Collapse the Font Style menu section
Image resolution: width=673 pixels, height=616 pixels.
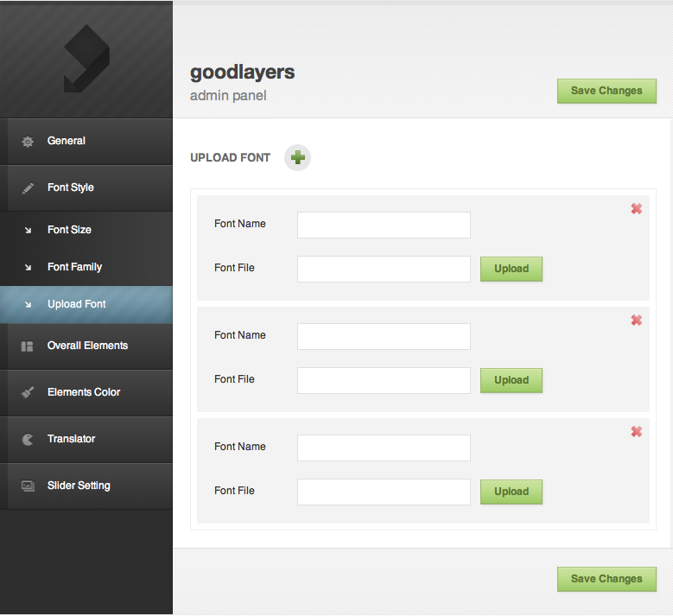pyautogui.click(x=71, y=187)
